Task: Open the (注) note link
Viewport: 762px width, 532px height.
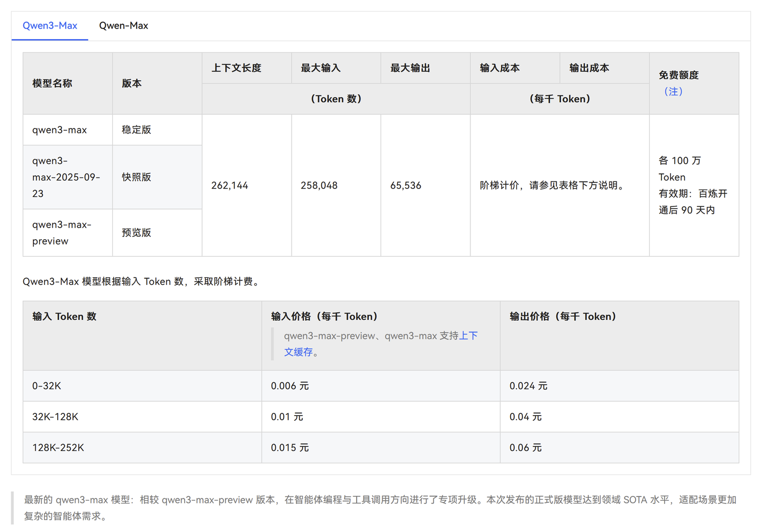Action: 673,91
